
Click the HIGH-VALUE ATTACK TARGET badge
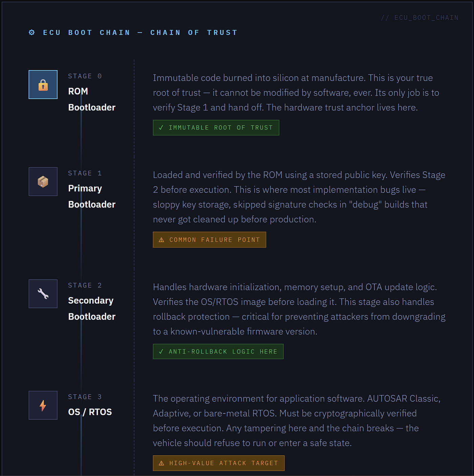coord(219,463)
